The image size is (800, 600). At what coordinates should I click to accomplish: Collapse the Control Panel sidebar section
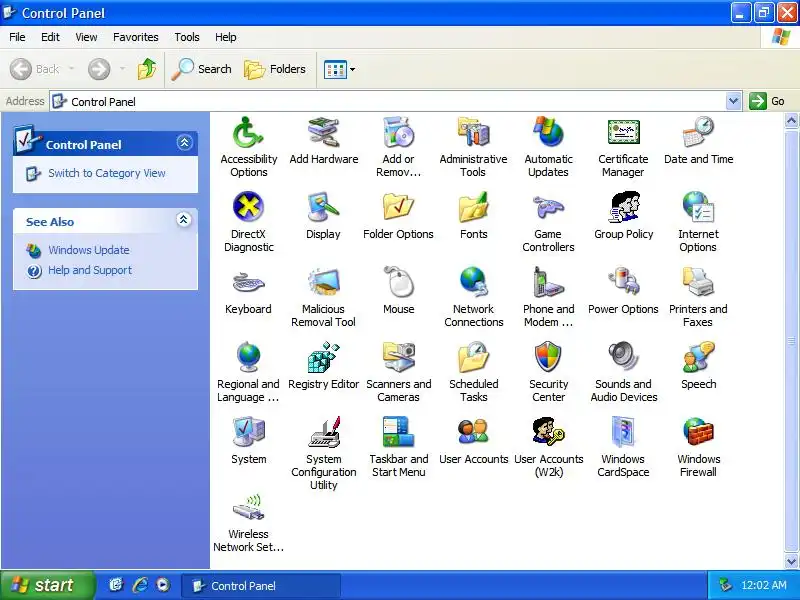click(x=185, y=142)
